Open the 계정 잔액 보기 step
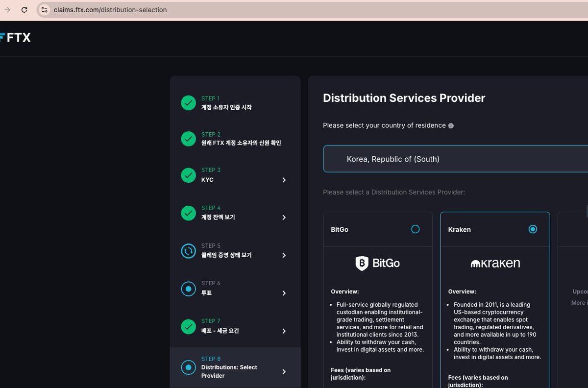The width and height of the screenshot is (588, 388). (218, 217)
